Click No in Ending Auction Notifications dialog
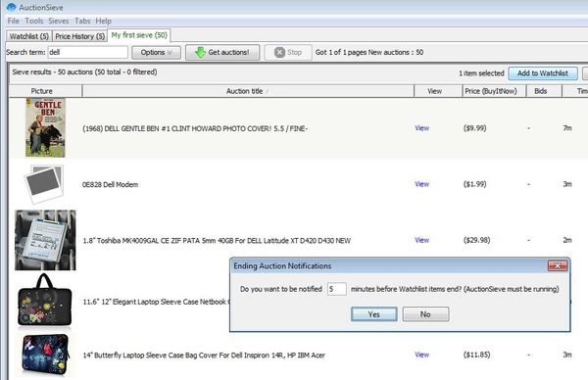The width and height of the screenshot is (588, 380). click(425, 314)
